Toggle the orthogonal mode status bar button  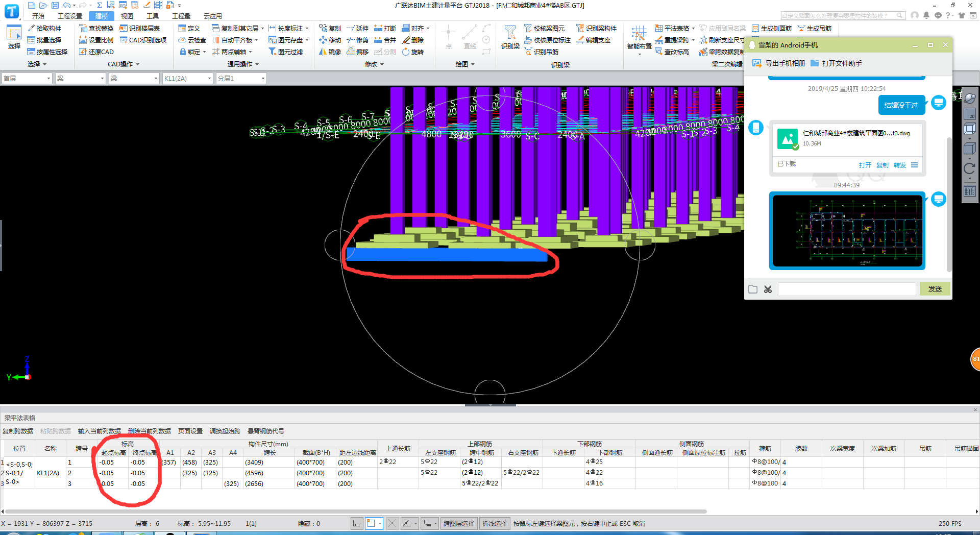(357, 523)
